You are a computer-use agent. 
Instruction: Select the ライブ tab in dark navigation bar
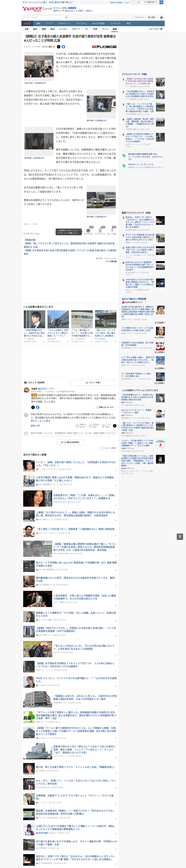(49, 24)
